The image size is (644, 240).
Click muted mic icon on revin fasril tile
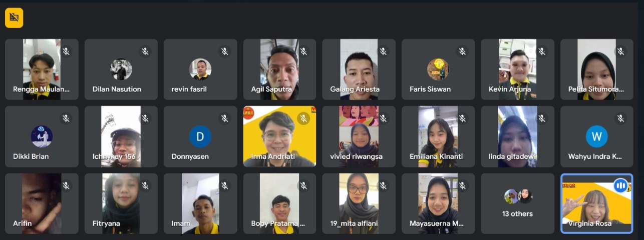pyautogui.click(x=224, y=51)
